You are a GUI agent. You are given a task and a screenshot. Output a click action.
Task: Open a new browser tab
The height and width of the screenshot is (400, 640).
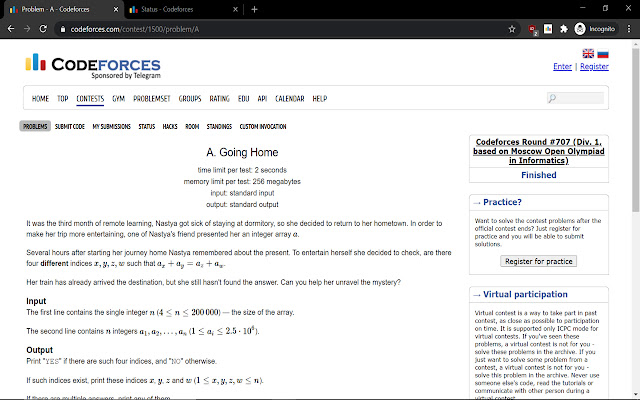(254, 9)
